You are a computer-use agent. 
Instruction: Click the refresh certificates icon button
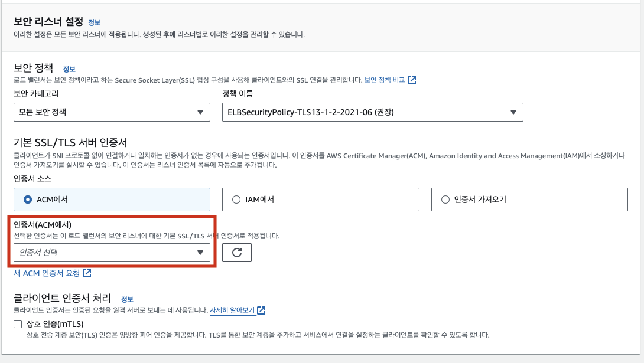tap(236, 253)
